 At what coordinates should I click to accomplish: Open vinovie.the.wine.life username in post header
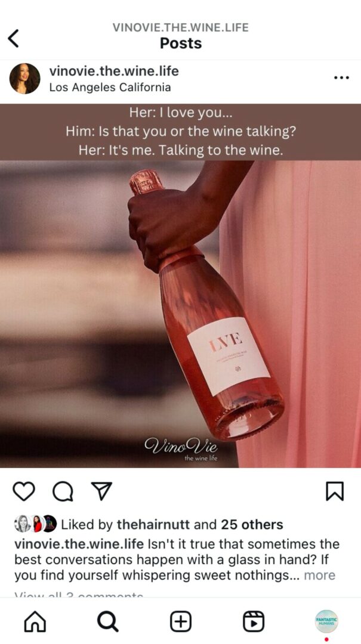[x=114, y=71]
